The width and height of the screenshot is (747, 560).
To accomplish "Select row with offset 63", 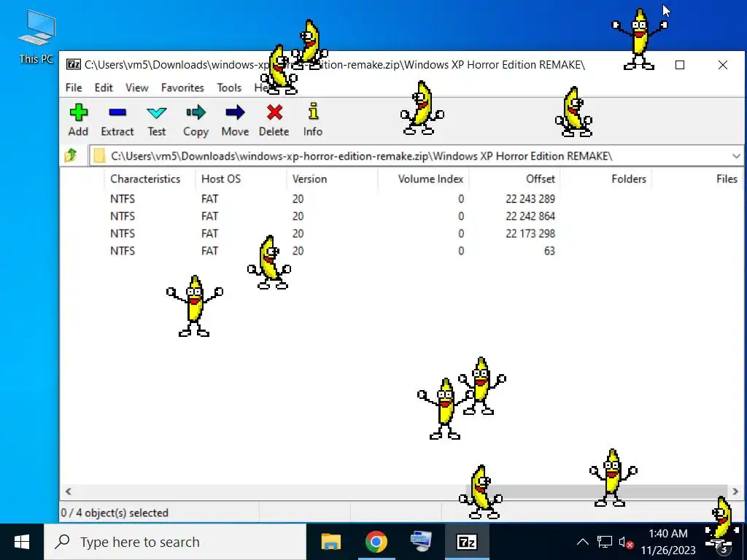I will tap(401, 251).
